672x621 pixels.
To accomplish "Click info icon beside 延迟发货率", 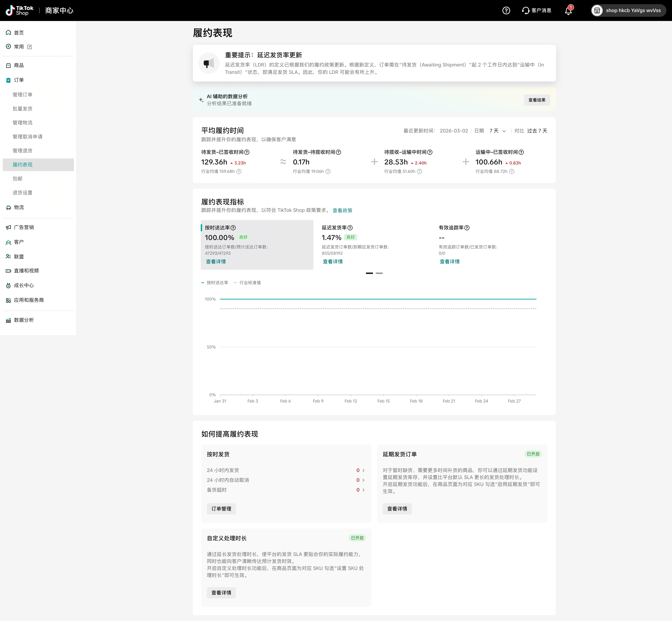I will tap(350, 228).
